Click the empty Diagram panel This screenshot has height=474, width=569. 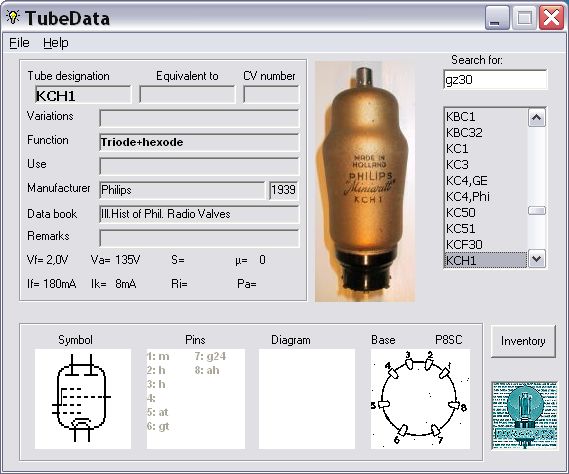pyautogui.click(x=307, y=399)
